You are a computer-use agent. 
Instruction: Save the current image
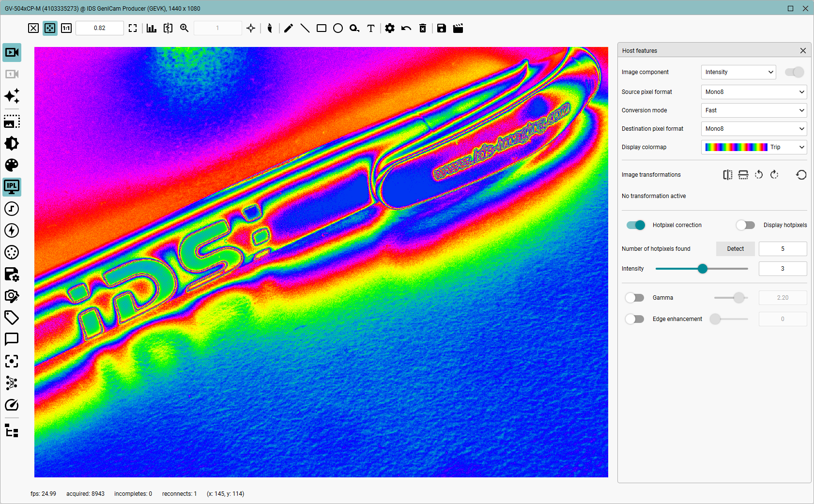442,28
